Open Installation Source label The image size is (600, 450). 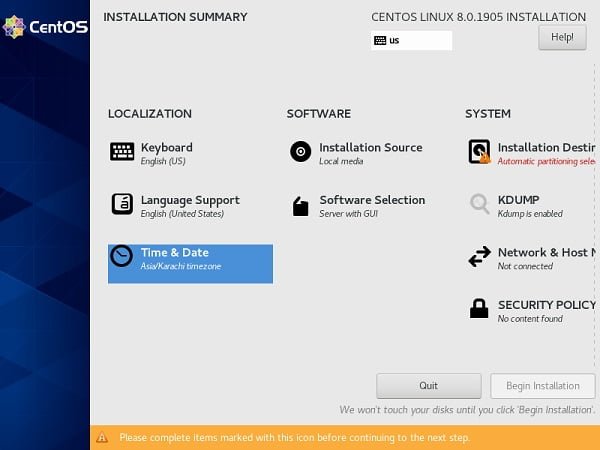(371, 147)
